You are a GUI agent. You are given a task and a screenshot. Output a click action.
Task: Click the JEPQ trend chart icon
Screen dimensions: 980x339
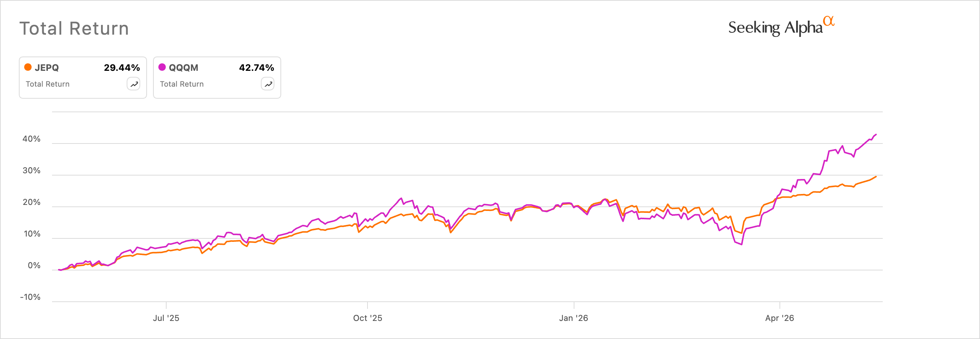[x=133, y=84]
